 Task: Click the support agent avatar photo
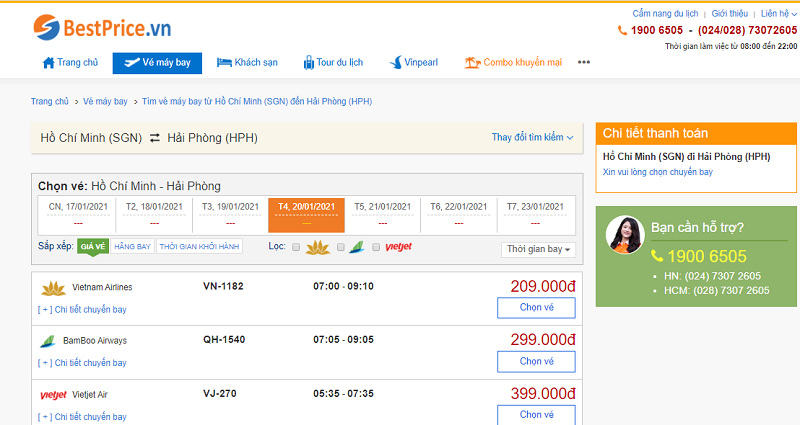(x=625, y=235)
